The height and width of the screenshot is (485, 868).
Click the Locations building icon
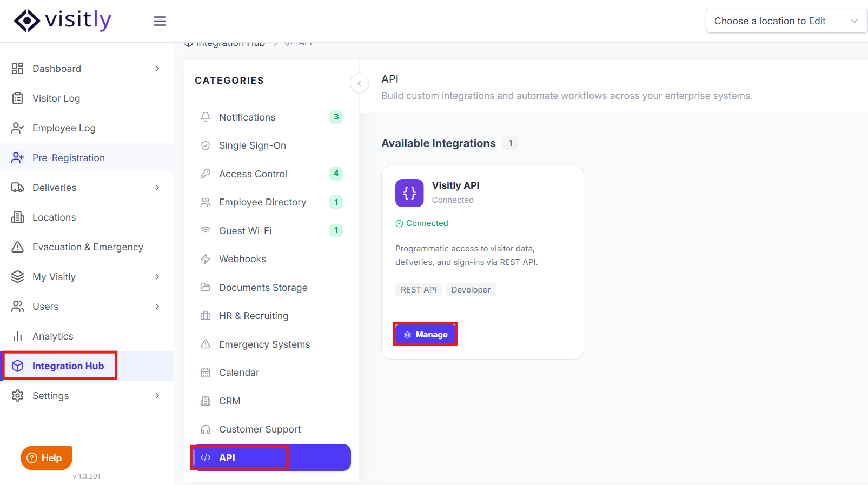(x=18, y=217)
